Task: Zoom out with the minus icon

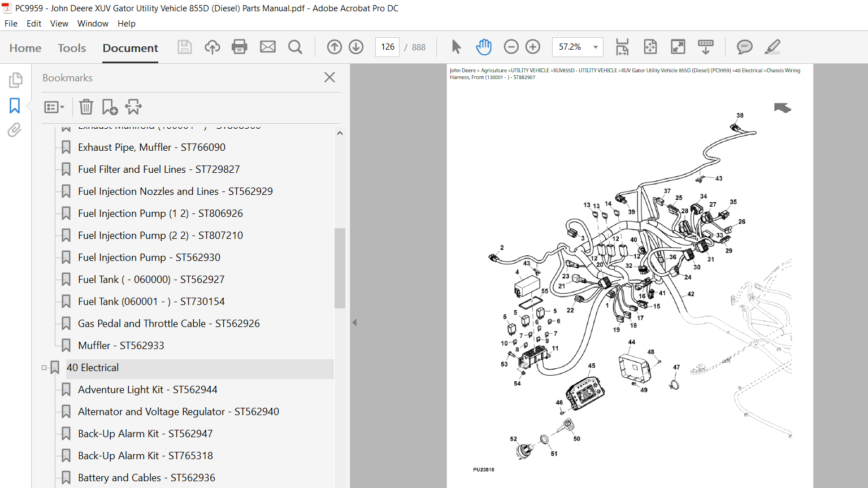Action: [511, 47]
